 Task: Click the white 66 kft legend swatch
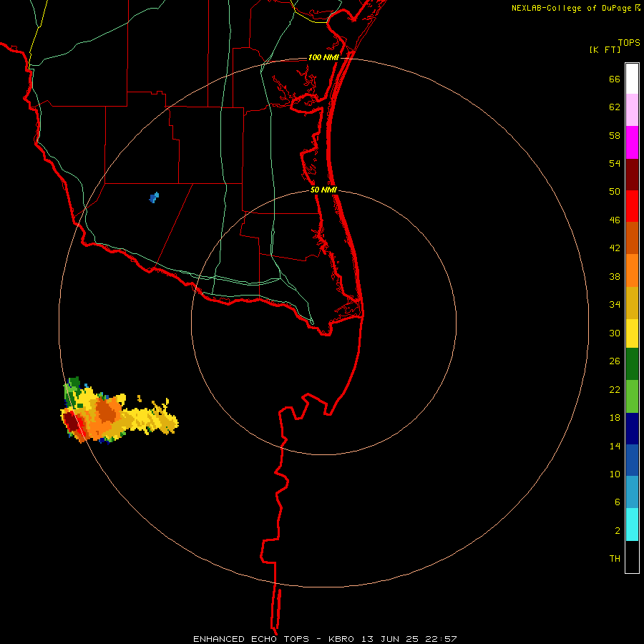click(632, 79)
